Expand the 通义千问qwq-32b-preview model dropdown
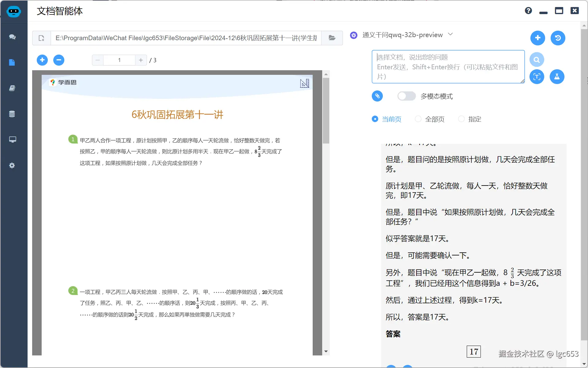The image size is (588, 368). [x=450, y=34]
